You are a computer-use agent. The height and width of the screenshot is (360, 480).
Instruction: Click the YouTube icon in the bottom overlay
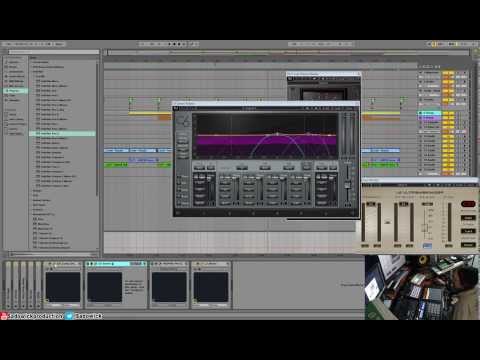[x=4, y=316]
